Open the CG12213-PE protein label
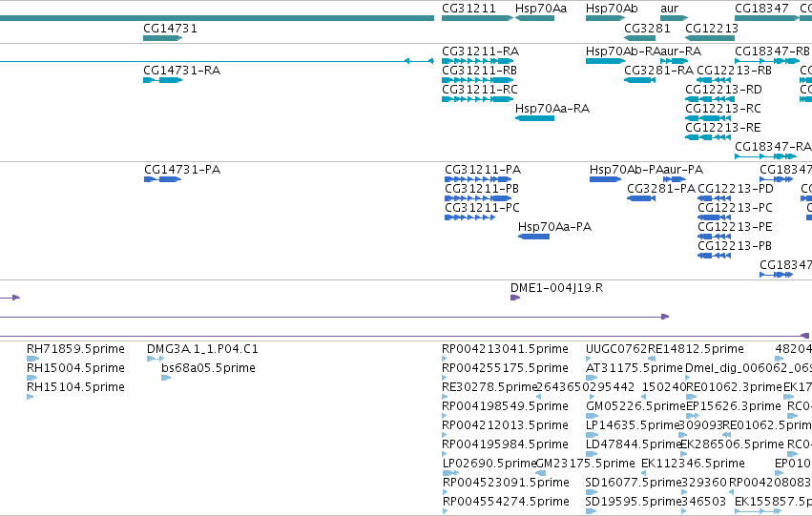Screen dimensions: 812x516 tap(735, 227)
